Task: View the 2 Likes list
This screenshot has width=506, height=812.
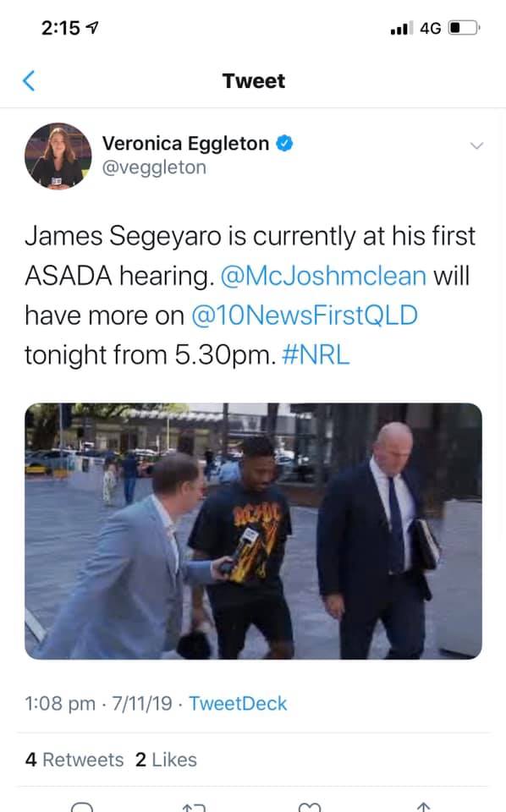Action: coord(166,760)
